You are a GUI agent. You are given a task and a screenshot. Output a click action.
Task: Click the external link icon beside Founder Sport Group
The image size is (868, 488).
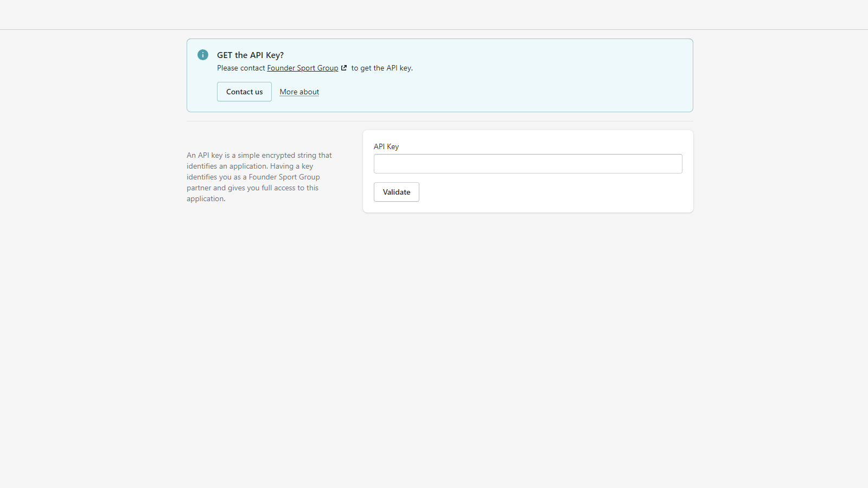(x=344, y=68)
